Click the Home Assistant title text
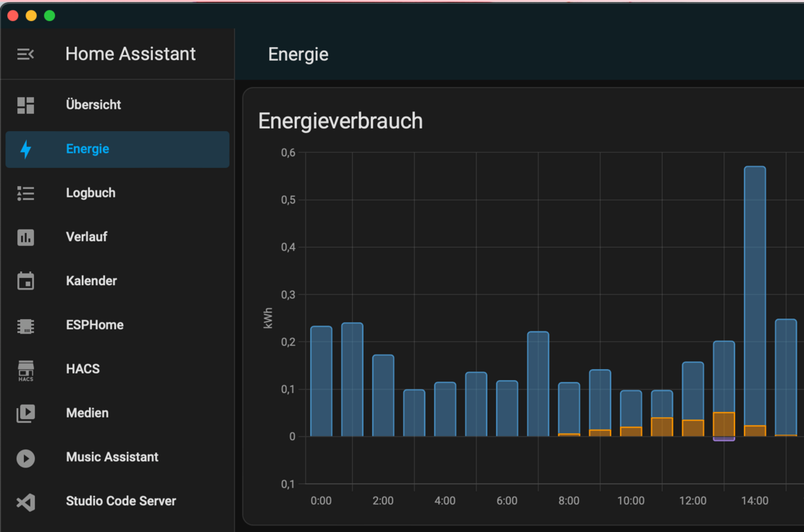Image resolution: width=804 pixels, height=532 pixels. (130, 54)
